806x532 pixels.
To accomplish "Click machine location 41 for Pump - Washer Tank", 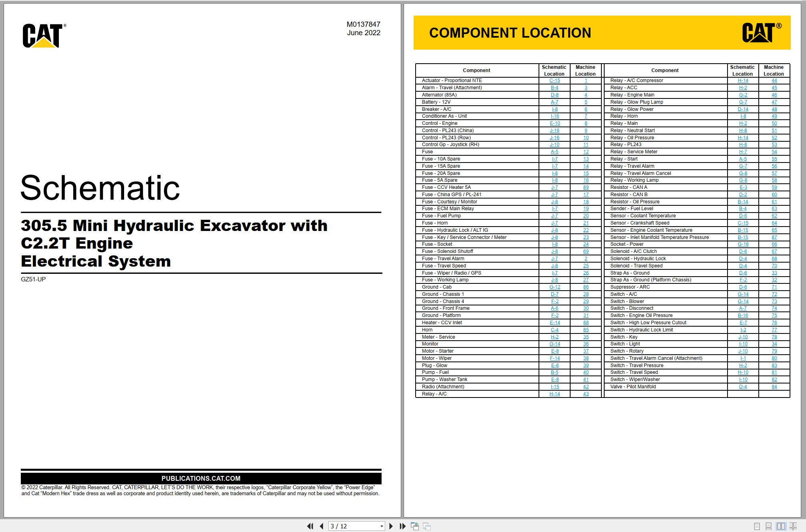I will pos(586,379).
